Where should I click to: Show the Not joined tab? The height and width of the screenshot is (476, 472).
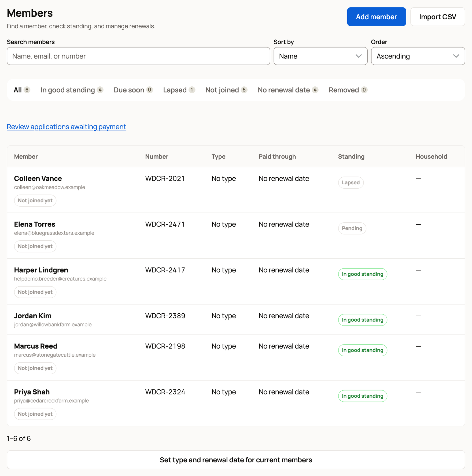[x=226, y=90]
